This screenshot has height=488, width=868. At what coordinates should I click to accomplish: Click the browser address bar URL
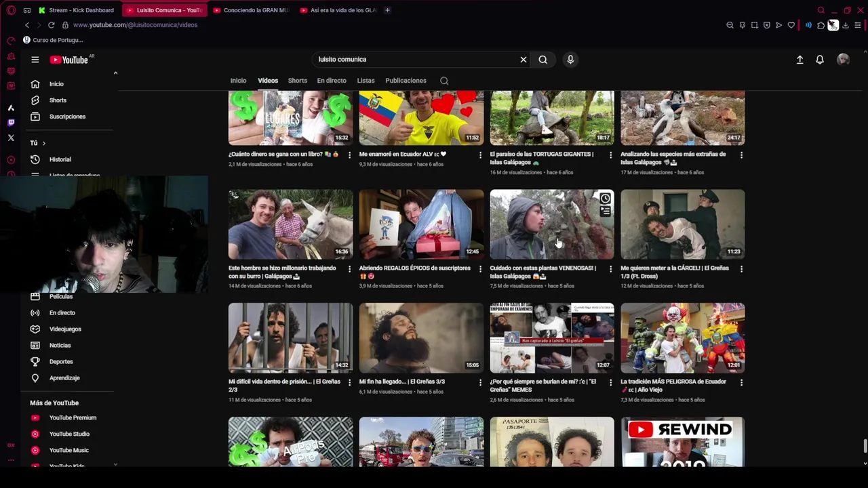[135, 25]
